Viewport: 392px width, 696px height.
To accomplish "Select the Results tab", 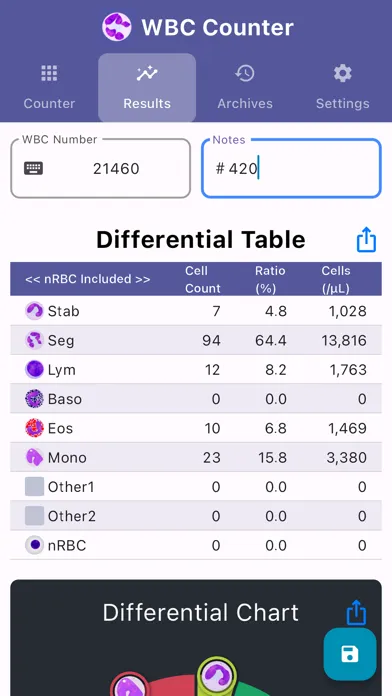I will coord(147,87).
